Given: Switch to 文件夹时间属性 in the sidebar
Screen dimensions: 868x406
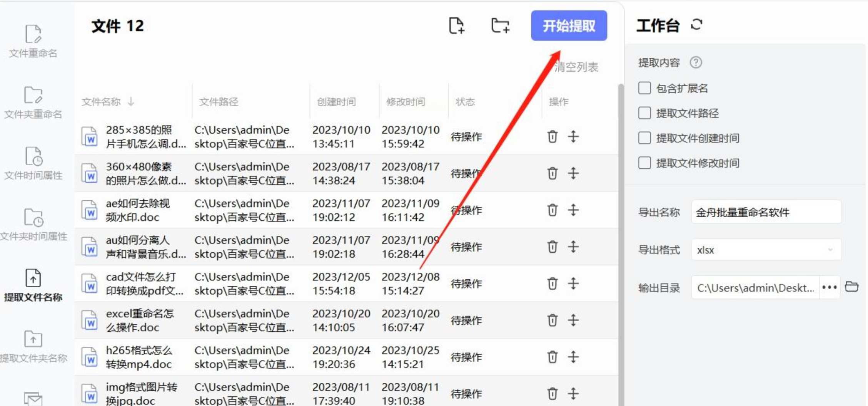Looking at the screenshot, I should click(x=33, y=225).
